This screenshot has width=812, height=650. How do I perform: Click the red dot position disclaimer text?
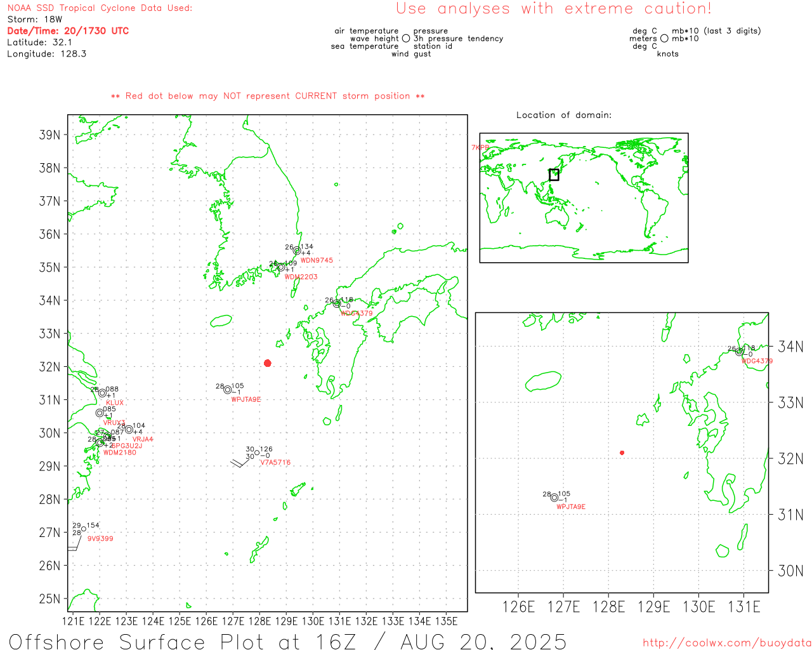point(268,96)
